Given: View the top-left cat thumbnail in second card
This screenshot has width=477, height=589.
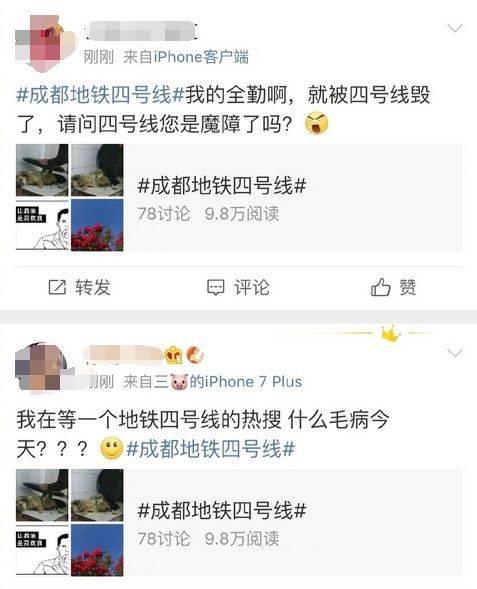Looking at the screenshot, I should click(42, 494).
